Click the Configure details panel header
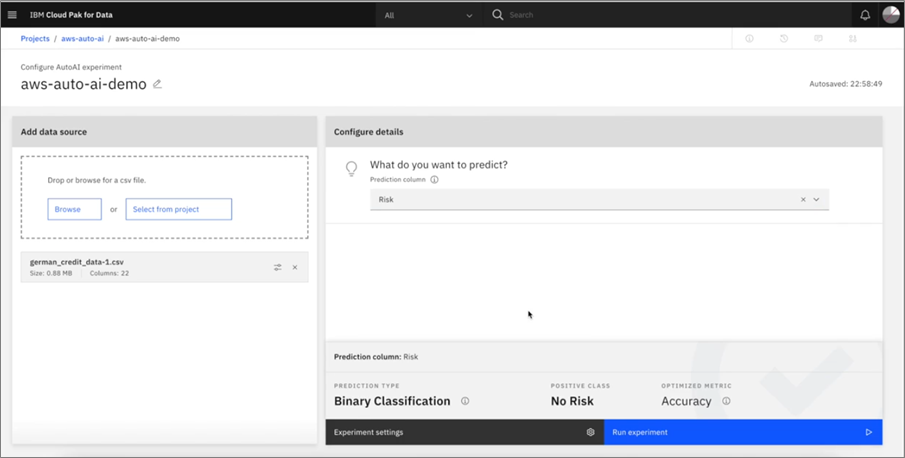 pyautogui.click(x=604, y=132)
